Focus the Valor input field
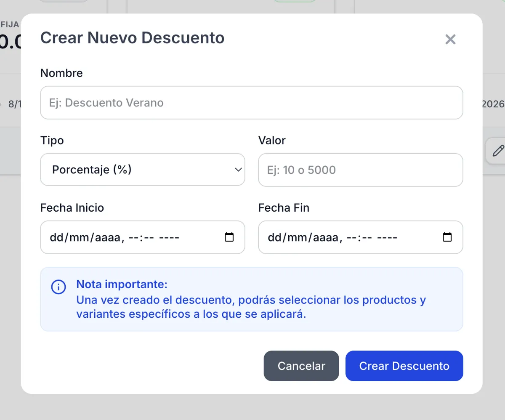Screen dimensions: 505x420 click(360, 170)
